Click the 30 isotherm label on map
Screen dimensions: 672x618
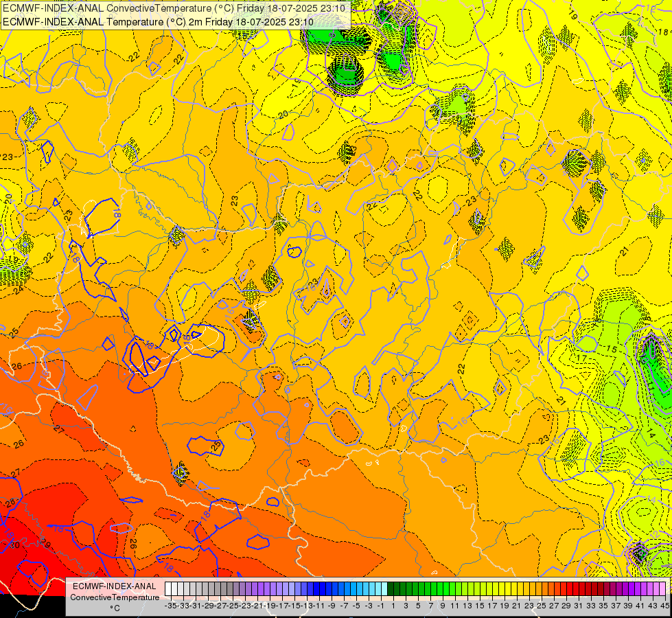click(x=14, y=545)
